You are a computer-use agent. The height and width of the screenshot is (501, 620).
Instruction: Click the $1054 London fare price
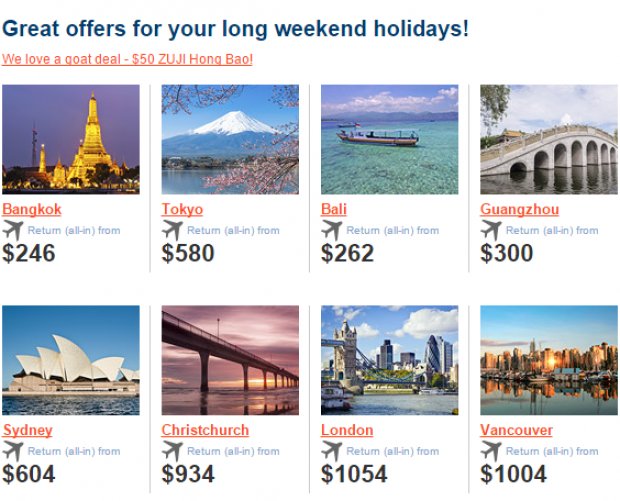click(x=354, y=474)
